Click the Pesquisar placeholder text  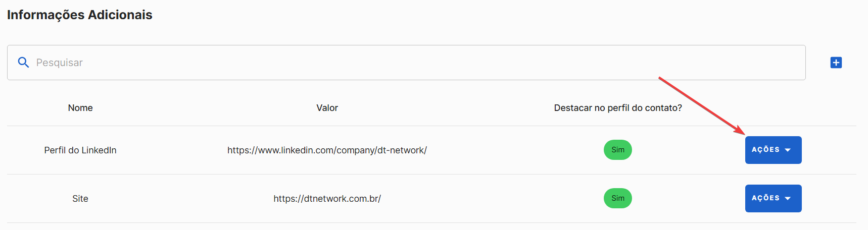pyautogui.click(x=60, y=63)
